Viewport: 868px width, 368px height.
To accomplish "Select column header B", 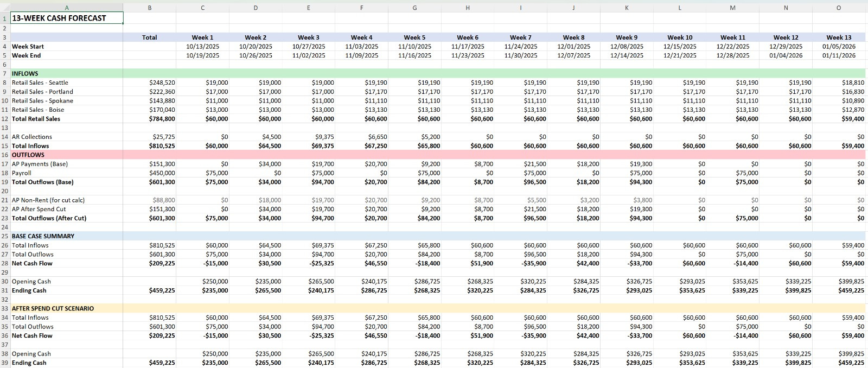I will pyautogui.click(x=150, y=8).
